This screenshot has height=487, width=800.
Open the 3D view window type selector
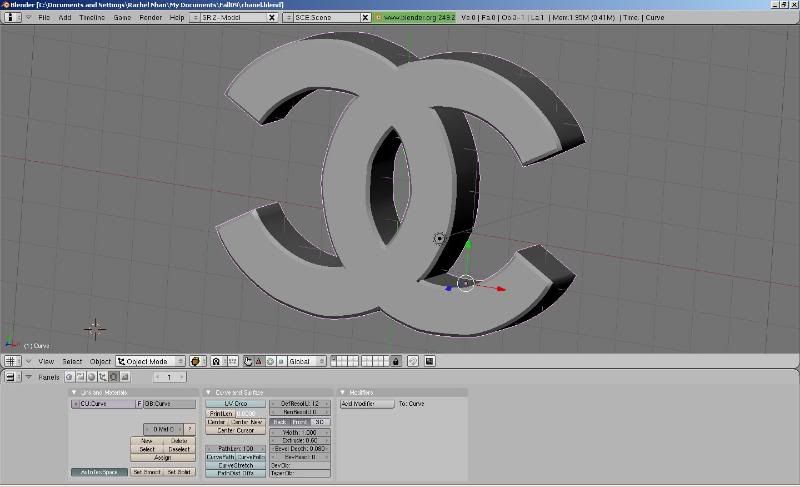pyautogui.click(x=12, y=361)
